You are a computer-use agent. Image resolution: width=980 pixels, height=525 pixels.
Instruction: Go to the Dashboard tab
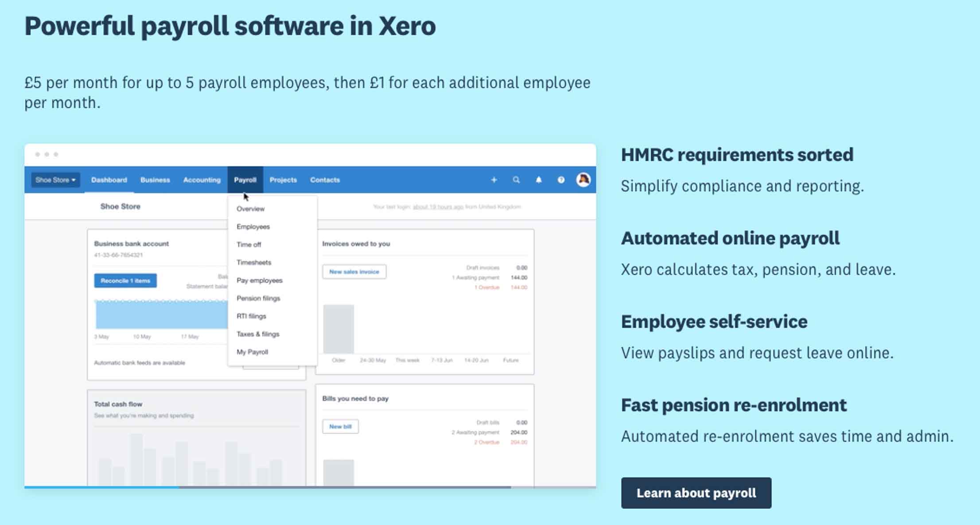pos(109,180)
